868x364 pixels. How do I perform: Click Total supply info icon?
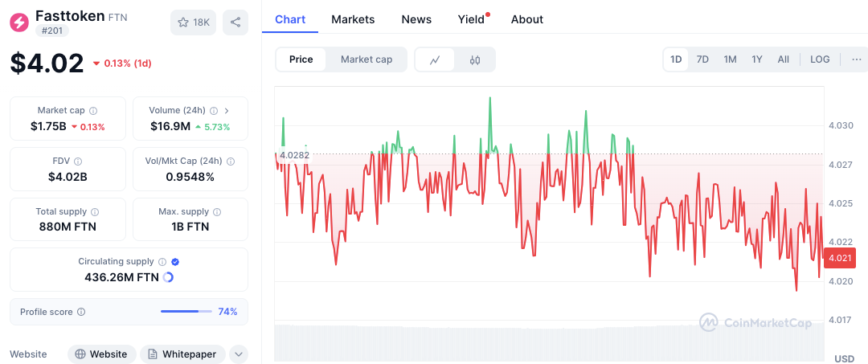95,211
